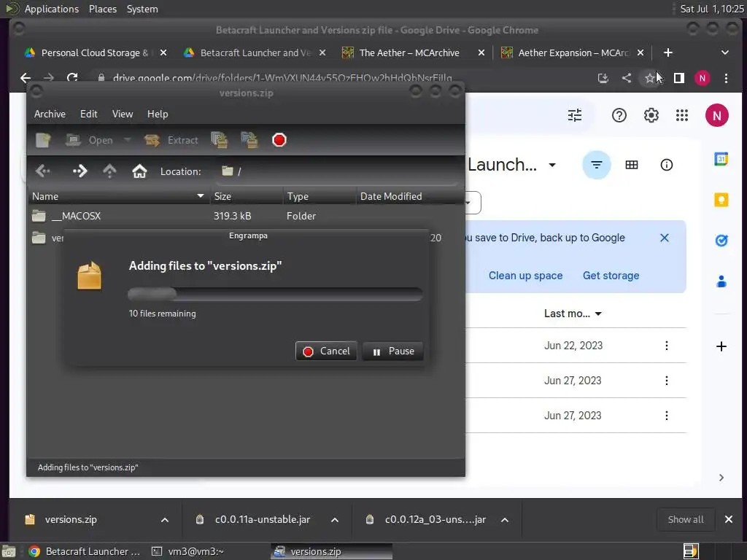Switch Drive to grid layout view
The width and height of the screenshot is (747, 560).
632,165
